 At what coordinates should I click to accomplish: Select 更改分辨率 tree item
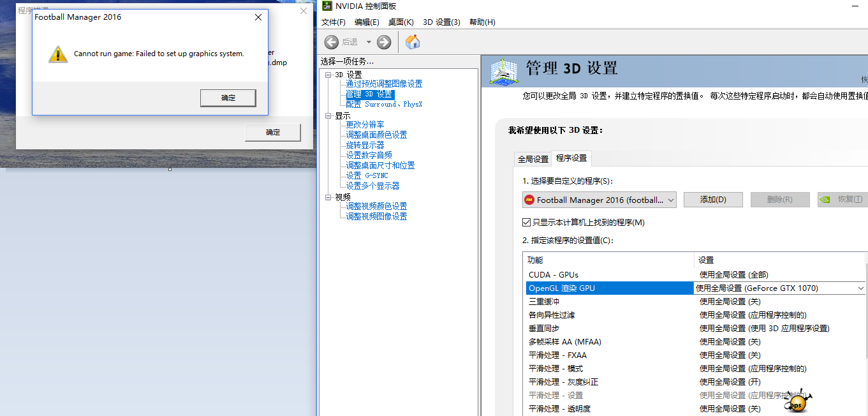(365, 124)
